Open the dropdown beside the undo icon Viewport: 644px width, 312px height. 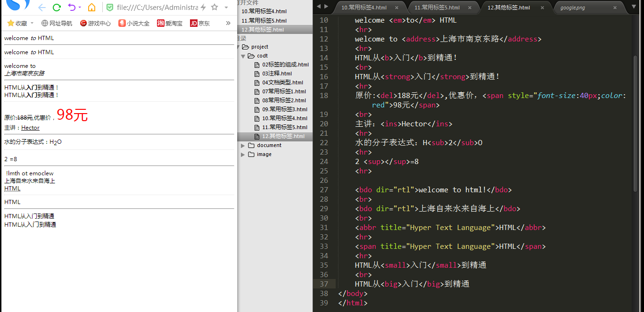click(80, 8)
